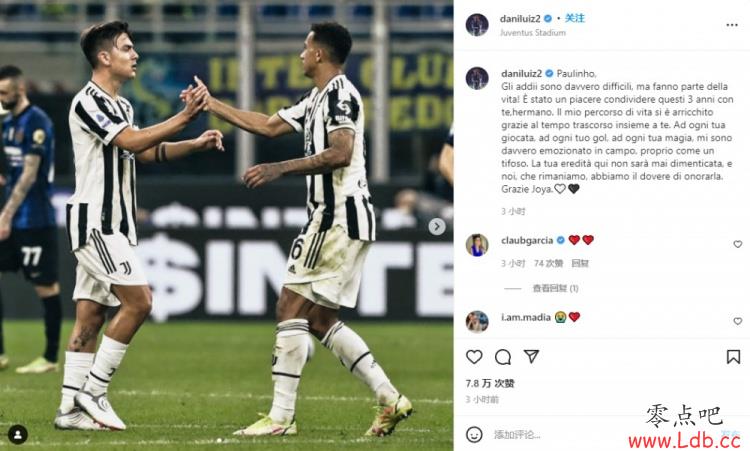View the 7.8 万 likes count

[490, 383]
